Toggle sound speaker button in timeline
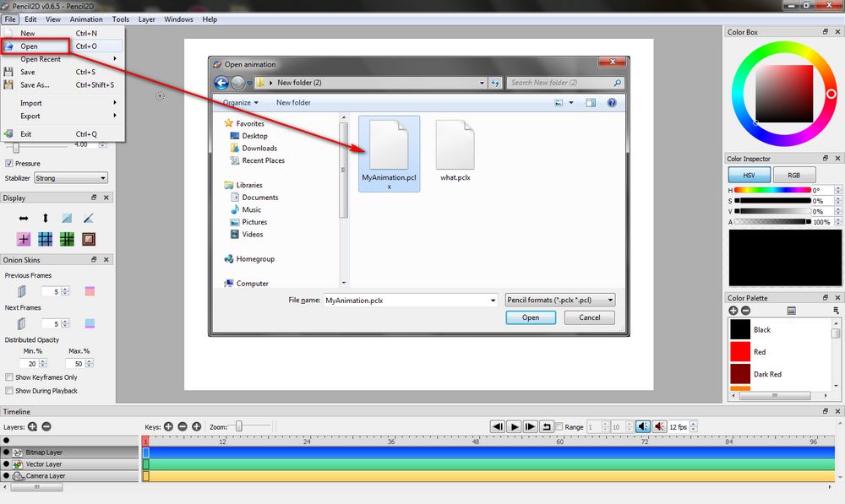Screen dimensions: 845x504 [642, 426]
